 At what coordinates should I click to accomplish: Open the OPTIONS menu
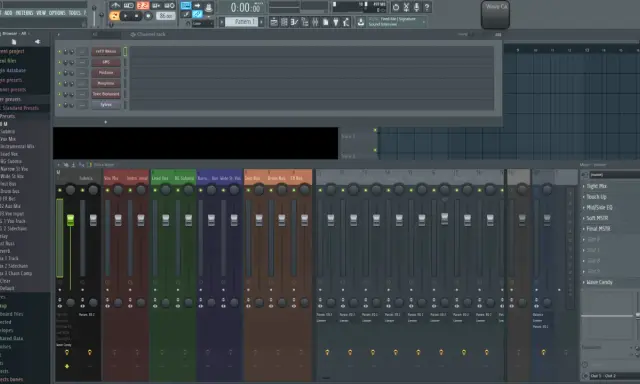click(x=57, y=13)
